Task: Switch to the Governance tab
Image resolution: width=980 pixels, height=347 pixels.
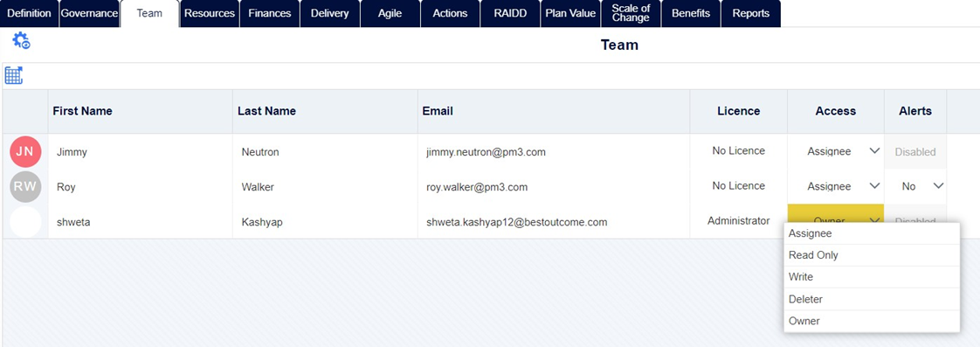Action: pyautogui.click(x=89, y=13)
